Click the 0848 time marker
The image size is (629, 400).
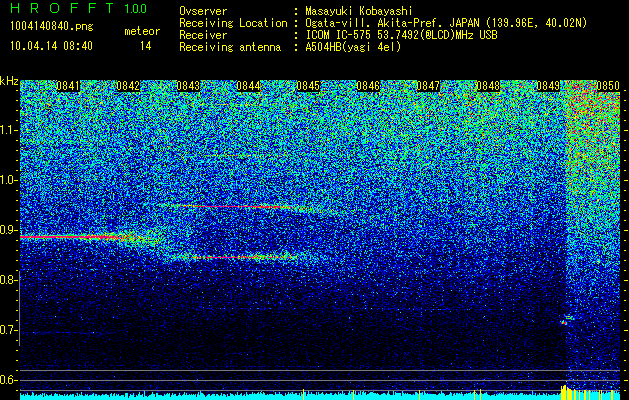tap(488, 86)
